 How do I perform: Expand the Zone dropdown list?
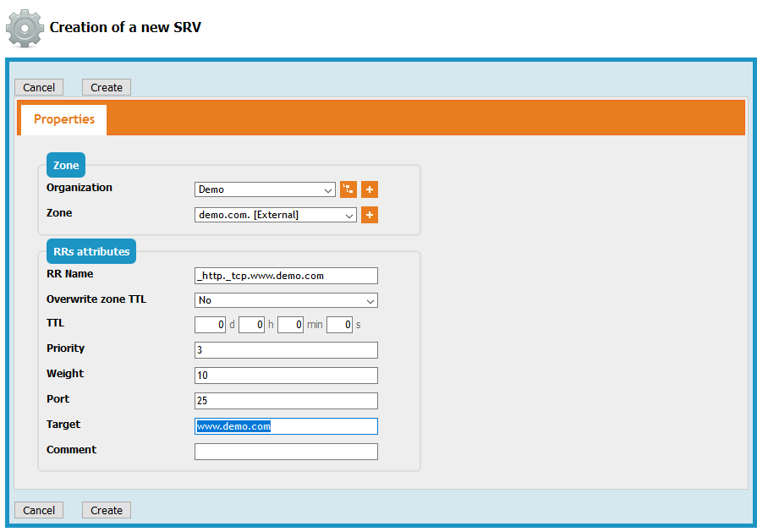[x=275, y=215]
